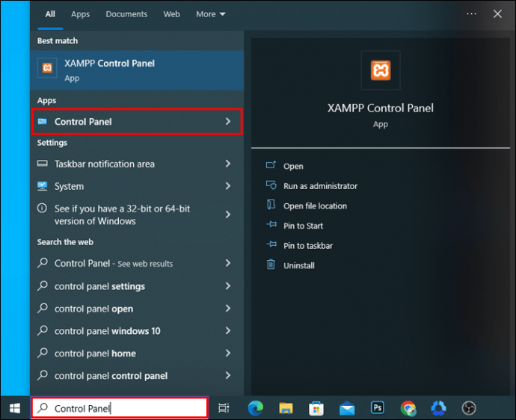This screenshot has height=420, width=516.
Task: Switch to the Apps tab
Action: [x=80, y=14]
